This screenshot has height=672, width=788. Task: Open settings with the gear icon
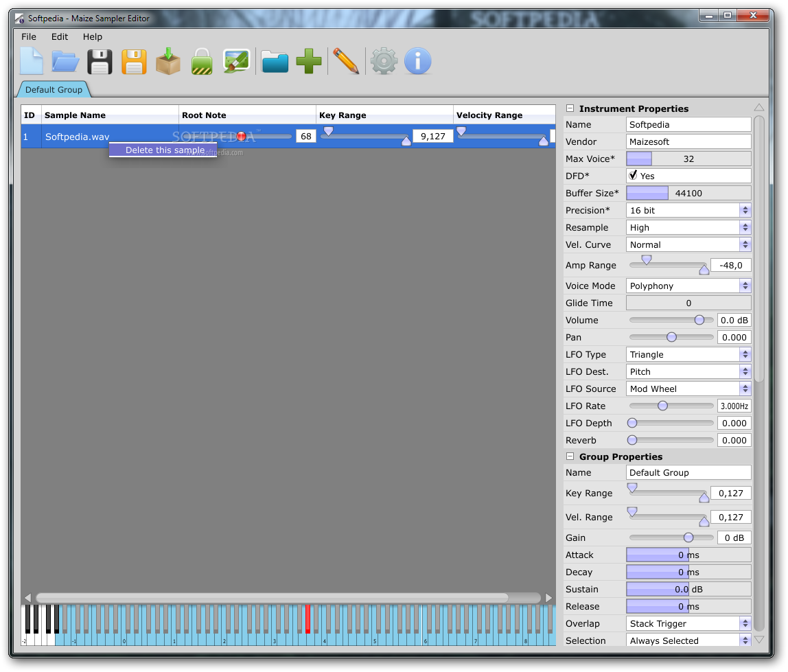[384, 61]
